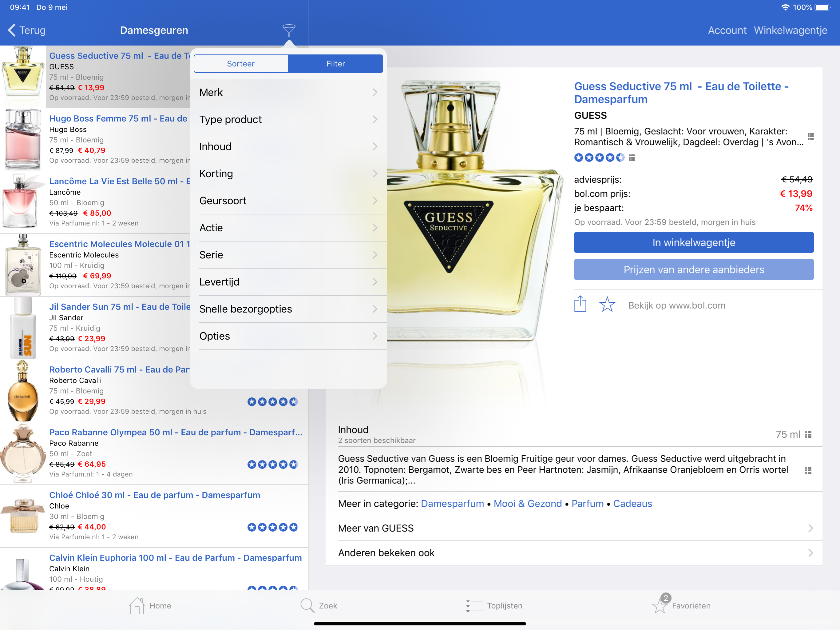Screen dimensions: 840x630
Task: Open Chloé Chloé 30 ml listing
Action: click(x=154, y=516)
